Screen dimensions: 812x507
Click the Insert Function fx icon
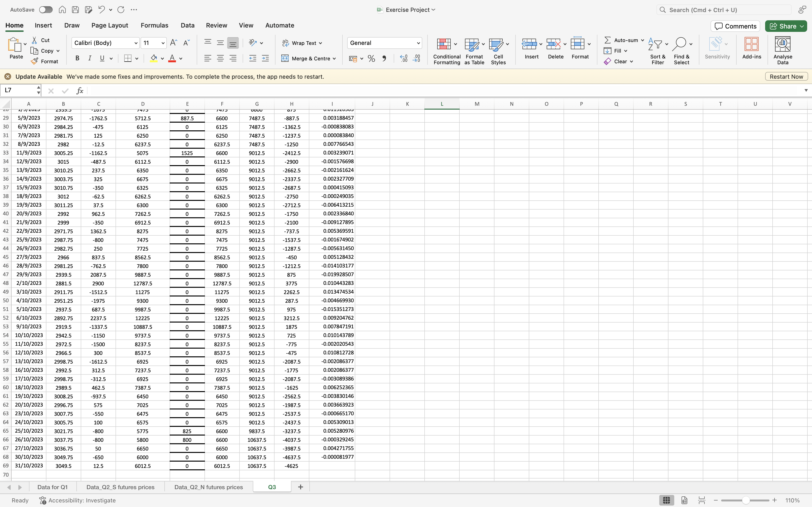pos(80,91)
